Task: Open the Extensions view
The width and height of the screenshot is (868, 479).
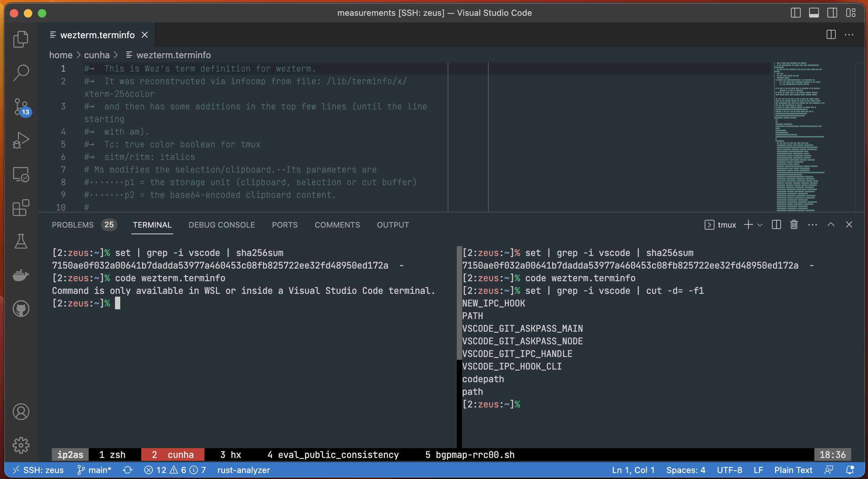Action: (20, 208)
